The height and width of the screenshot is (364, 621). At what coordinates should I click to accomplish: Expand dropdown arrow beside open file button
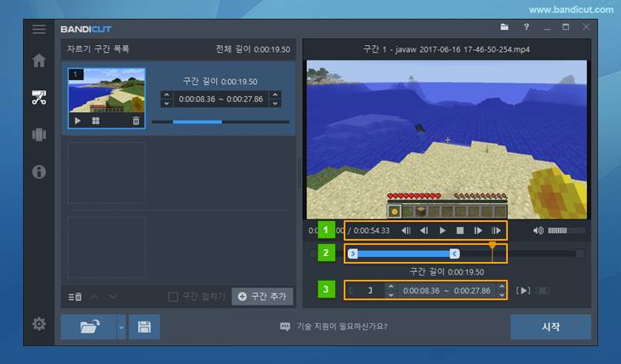[122, 327]
